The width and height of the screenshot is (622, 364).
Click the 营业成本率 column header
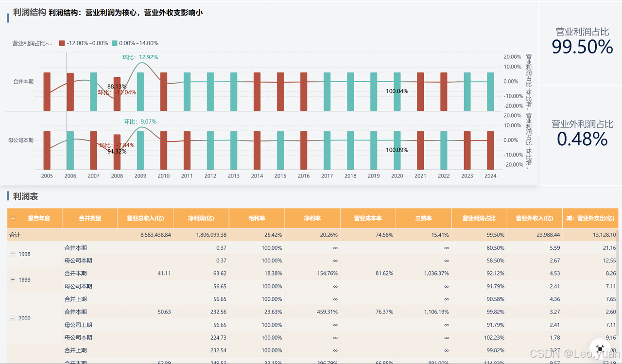click(x=368, y=218)
